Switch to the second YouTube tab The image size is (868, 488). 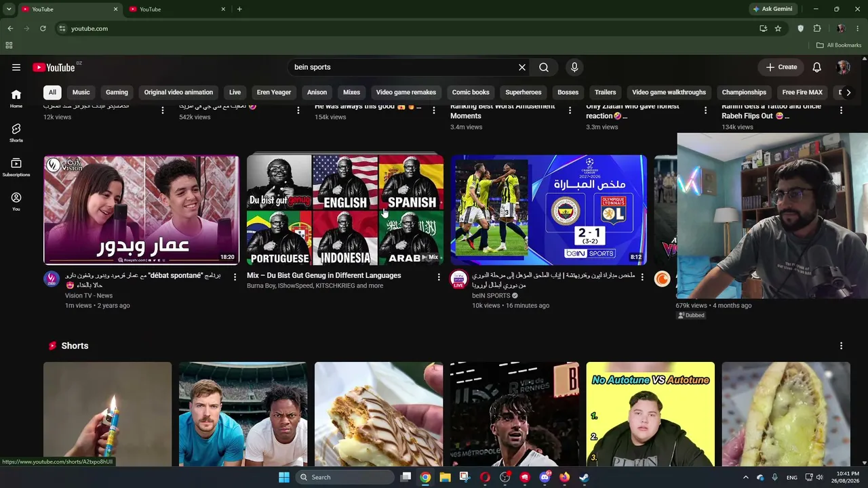tap(178, 9)
